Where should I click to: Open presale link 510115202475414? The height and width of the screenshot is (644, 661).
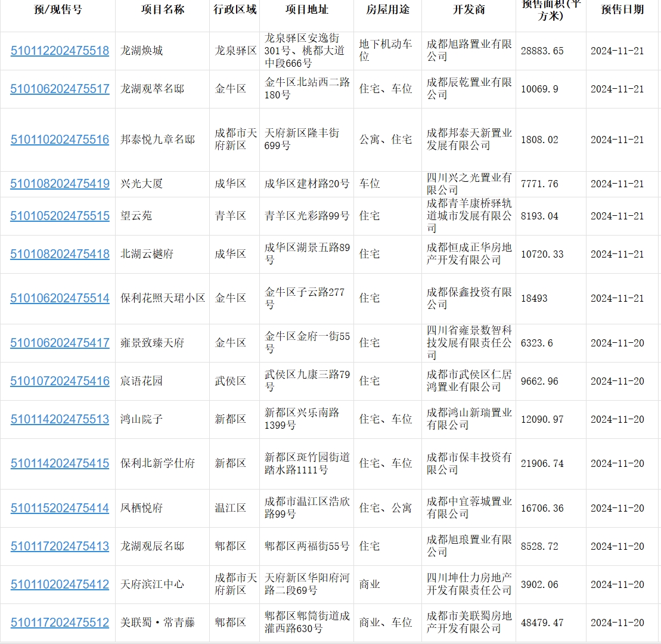click(x=60, y=508)
